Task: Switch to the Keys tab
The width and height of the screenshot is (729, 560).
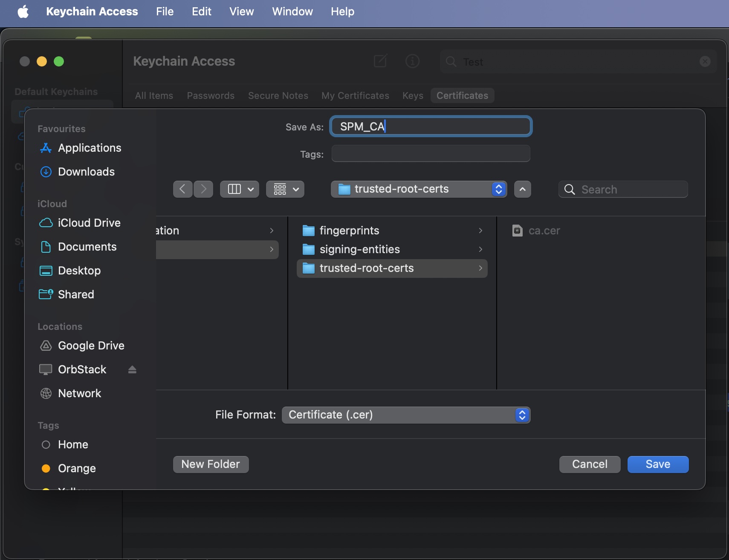Action: [x=413, y=95]
